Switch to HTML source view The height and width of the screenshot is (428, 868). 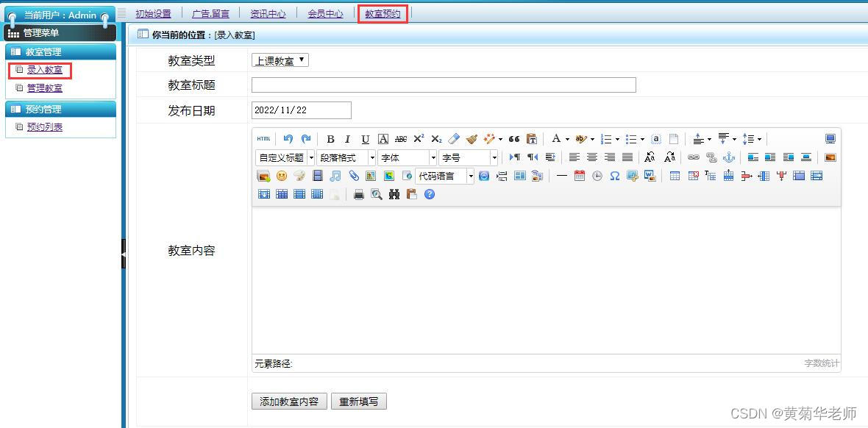coord(264,139)
